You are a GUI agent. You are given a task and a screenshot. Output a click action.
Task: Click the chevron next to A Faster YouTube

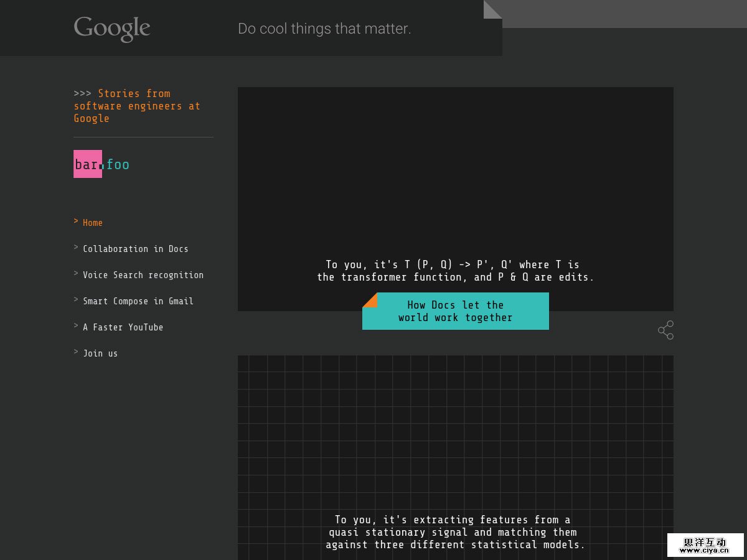pos(76,326)
